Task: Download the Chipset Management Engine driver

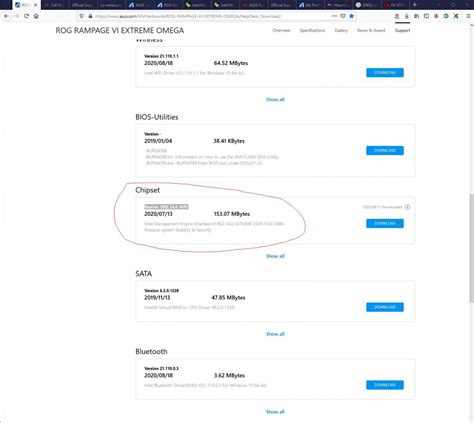Action: click(x=385, y=223)
